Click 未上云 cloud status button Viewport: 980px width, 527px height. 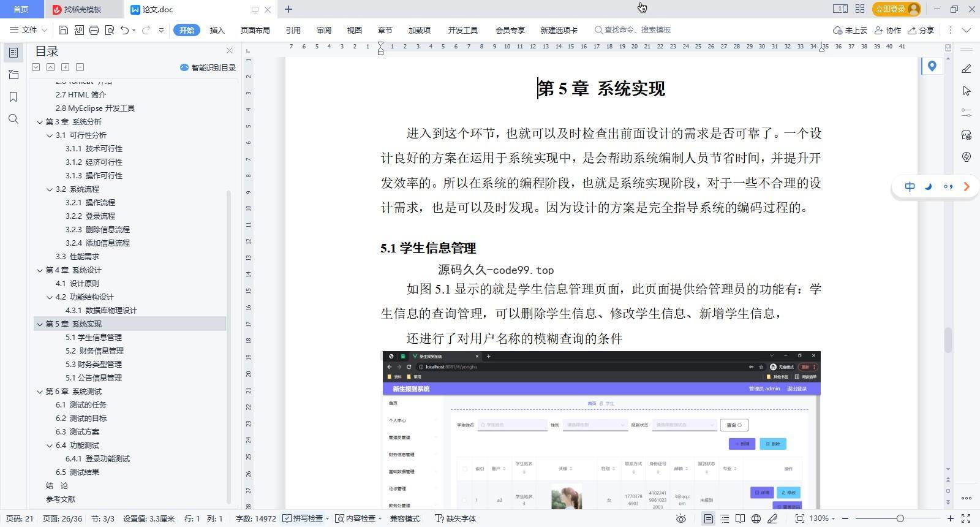pos(850,30)
